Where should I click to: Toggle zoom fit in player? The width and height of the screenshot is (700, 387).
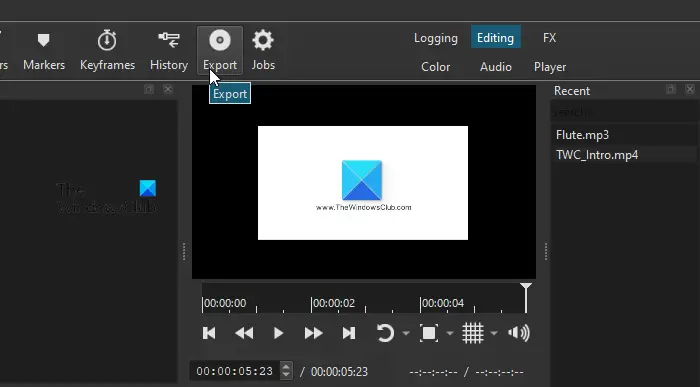tap(429, 333)
